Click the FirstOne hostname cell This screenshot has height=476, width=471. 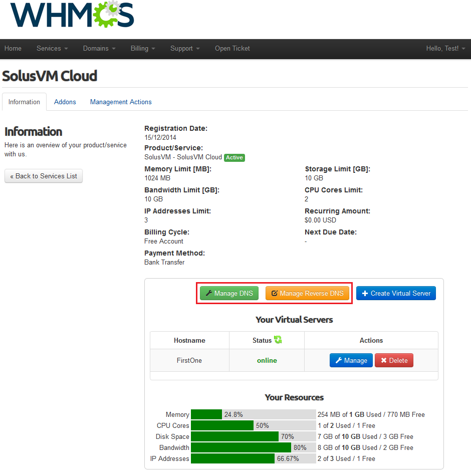pos(189,360)
